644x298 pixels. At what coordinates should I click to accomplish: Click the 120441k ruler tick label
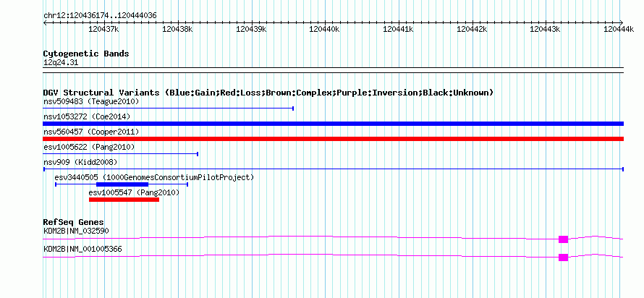point(398,29)
